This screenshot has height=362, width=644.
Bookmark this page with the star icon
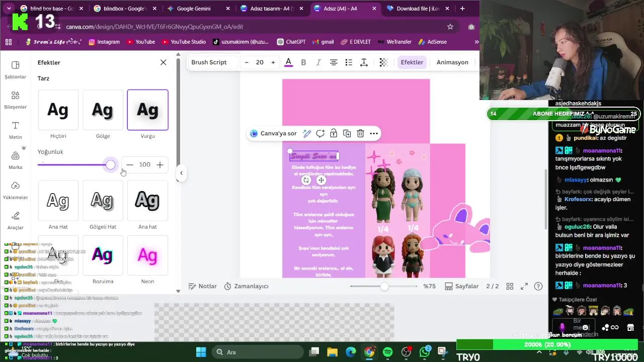[450, 27]
